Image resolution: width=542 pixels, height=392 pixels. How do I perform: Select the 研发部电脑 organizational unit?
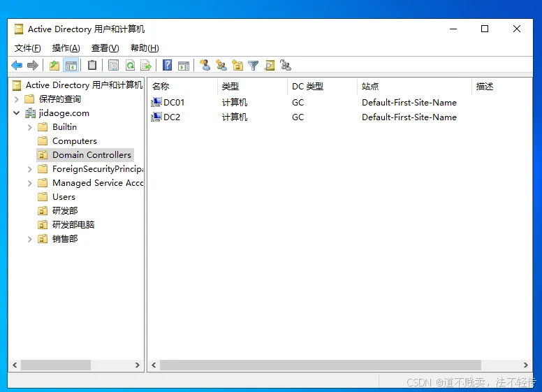73,225
